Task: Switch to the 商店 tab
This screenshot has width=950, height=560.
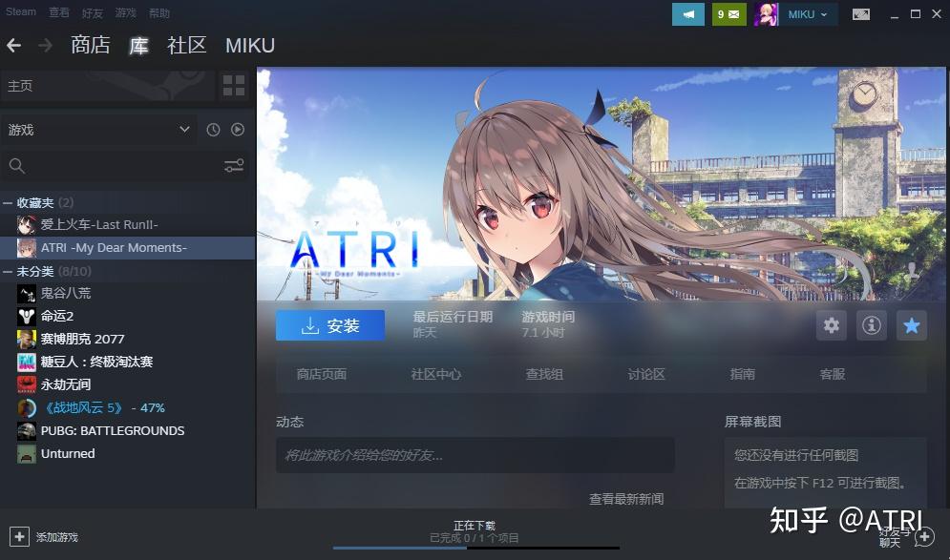Action: (91, 45)
